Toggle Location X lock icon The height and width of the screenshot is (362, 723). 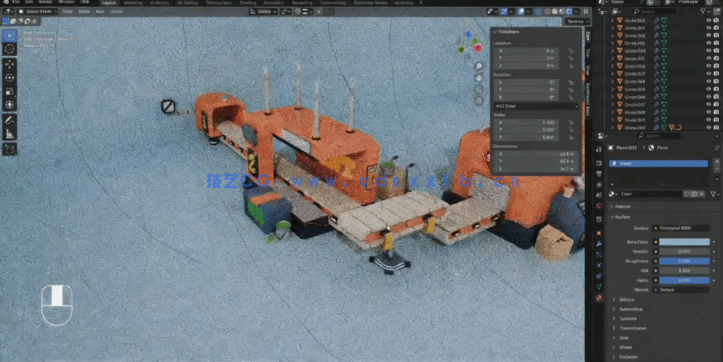[570, 51]
